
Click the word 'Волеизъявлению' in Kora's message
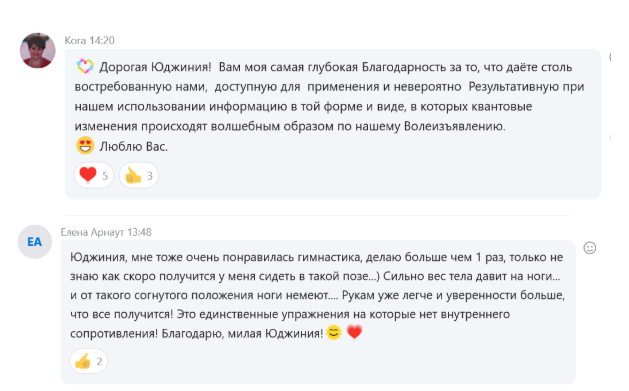click(x=455, y=126)
